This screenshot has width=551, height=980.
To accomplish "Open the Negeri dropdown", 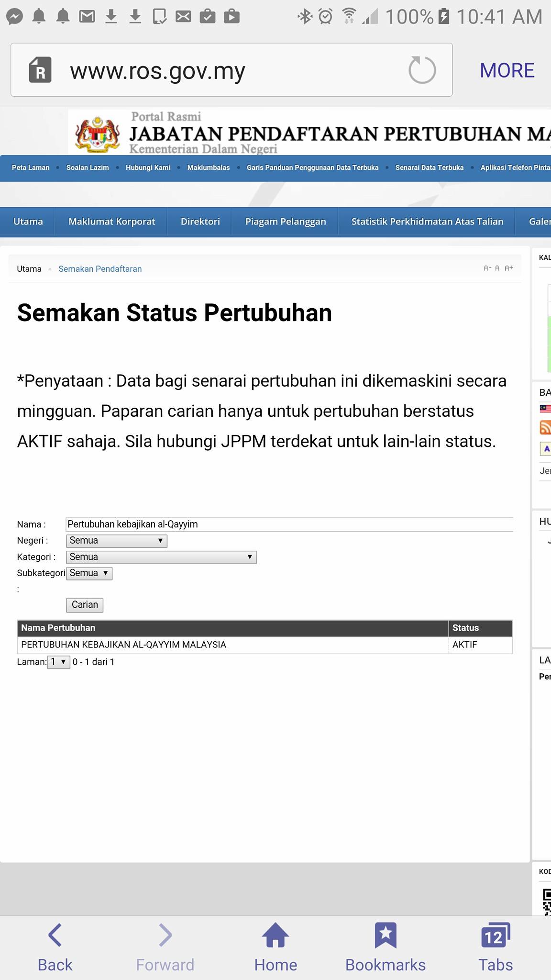I will pyautogui.click(x=116, y=541).
